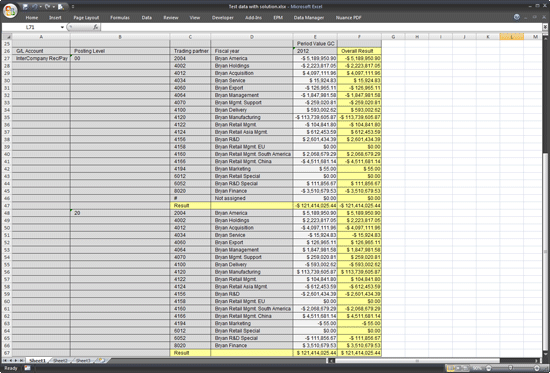
Task: Open Excel Help via question mark icon
Action: tap(517, 17)
